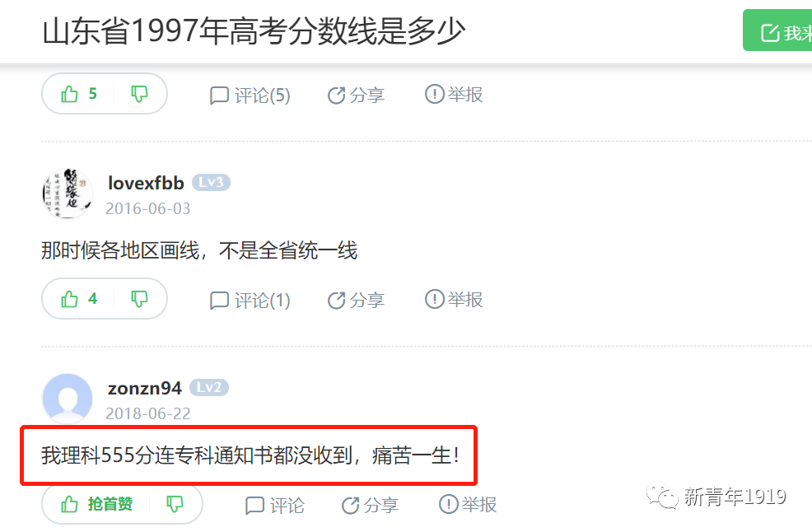
Task: Downvote lovexfbb's answer
Action: (139, 299)
